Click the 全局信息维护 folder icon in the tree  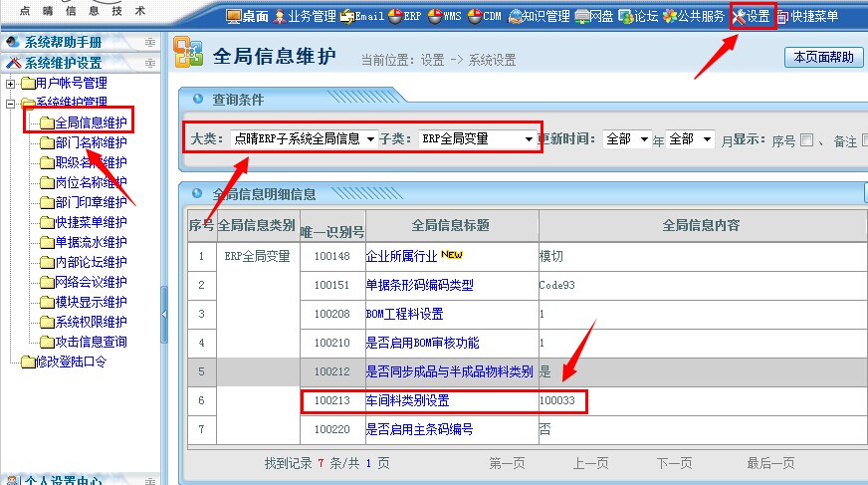point(47,122)
